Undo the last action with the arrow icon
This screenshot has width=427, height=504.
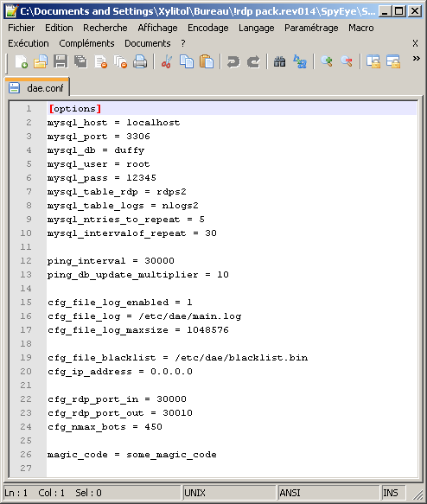point(233,61)
